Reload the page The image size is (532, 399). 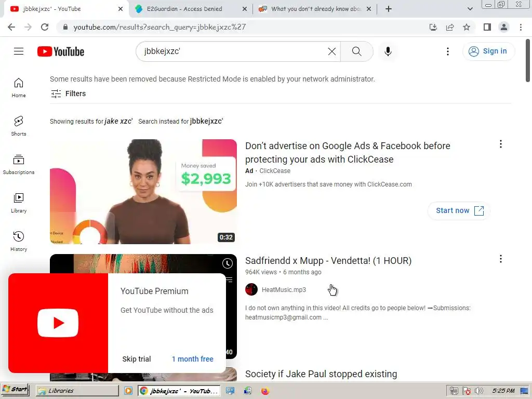(45, 27)
